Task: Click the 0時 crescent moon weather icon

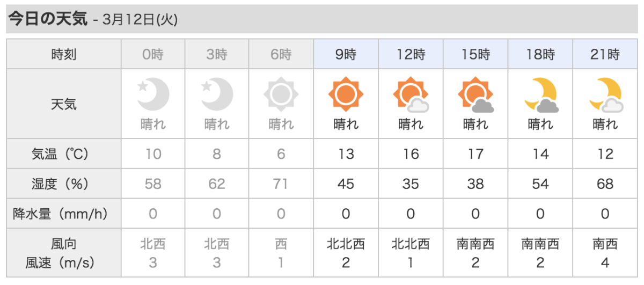Action: click(x=153, y=95)
